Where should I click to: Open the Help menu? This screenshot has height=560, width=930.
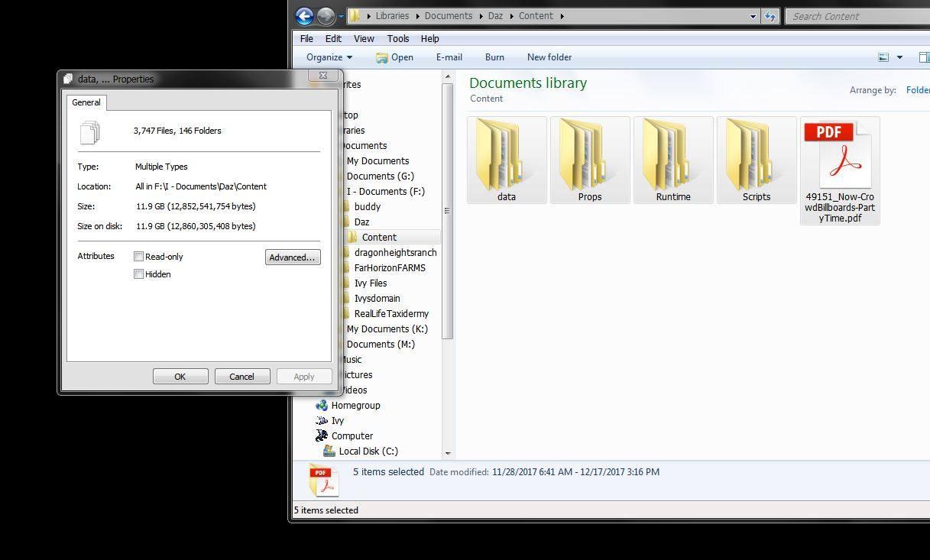(x=429, y=38)
